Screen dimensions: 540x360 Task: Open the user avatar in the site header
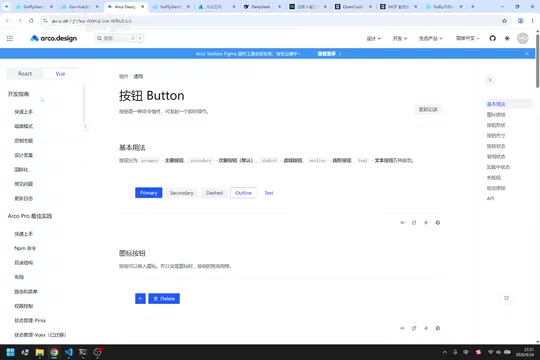[522, 38]
